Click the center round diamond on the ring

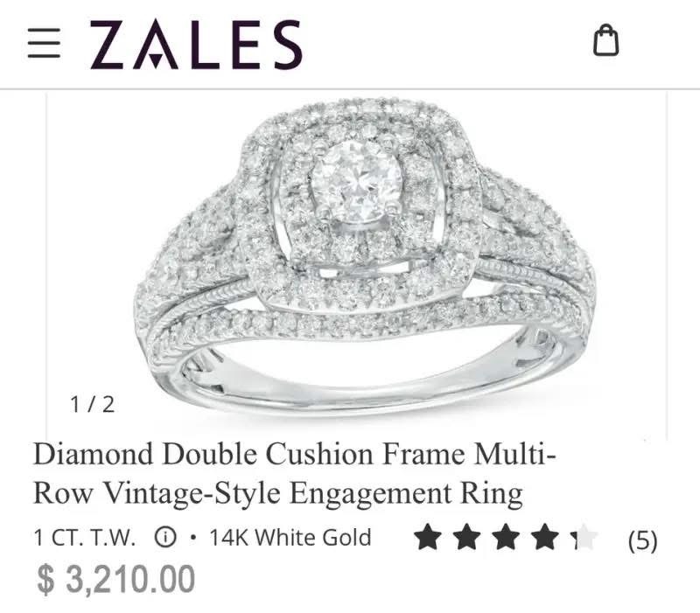(x=355, y=181)
